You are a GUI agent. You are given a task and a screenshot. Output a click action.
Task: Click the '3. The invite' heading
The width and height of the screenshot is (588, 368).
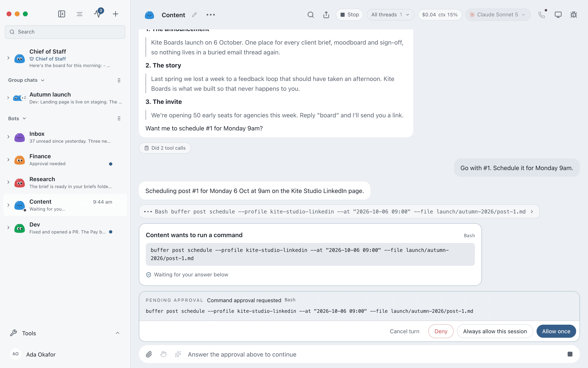tap(164, 102)
